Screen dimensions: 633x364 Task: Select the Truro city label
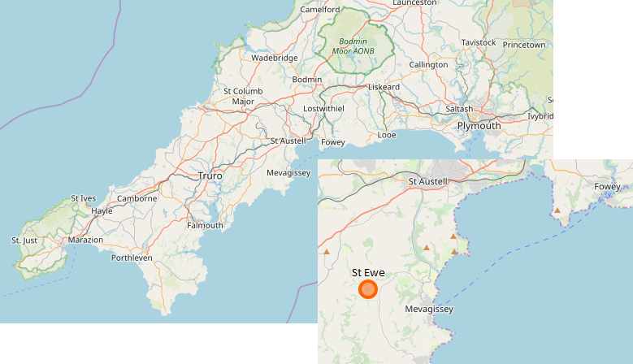210,176
